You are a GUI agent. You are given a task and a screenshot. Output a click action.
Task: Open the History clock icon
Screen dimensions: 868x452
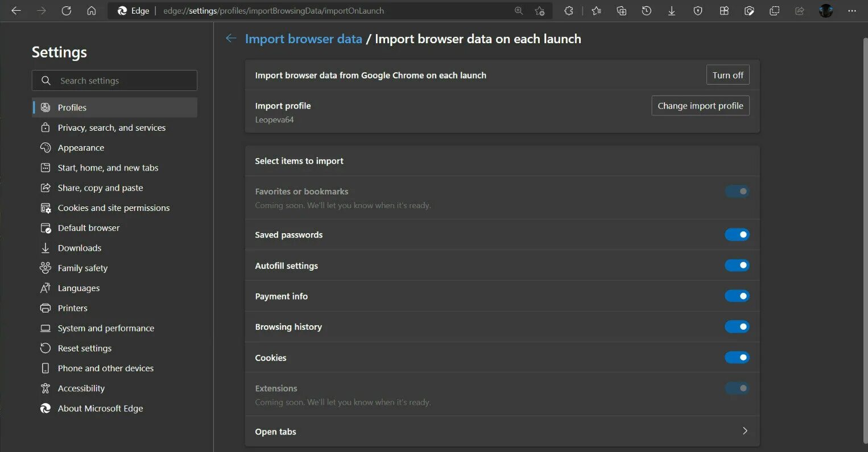[646, 11]
